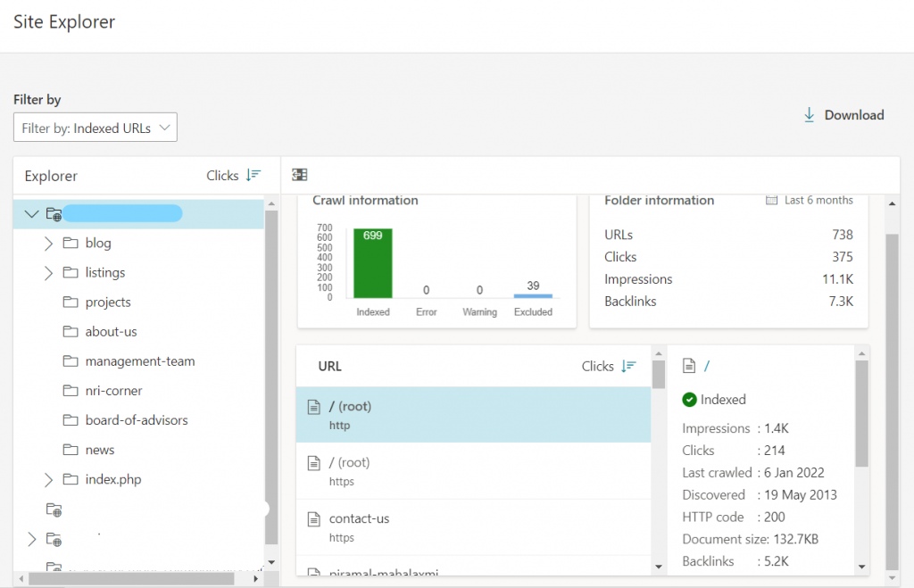Click the Download text link
The image size is (914, 588).
[854, 115]
